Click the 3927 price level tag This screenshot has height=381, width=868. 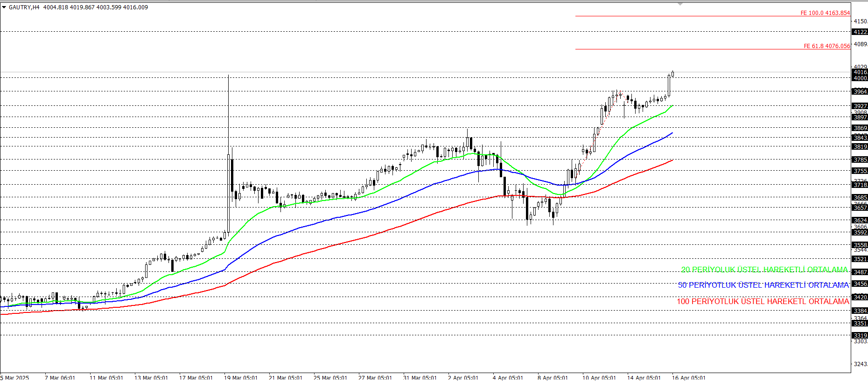[860, 106]
